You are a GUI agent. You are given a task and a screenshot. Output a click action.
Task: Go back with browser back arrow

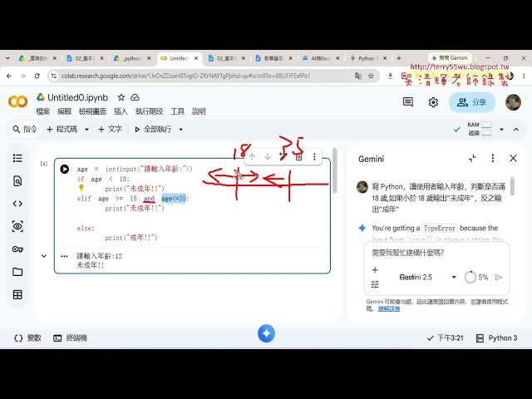point(9,76)
